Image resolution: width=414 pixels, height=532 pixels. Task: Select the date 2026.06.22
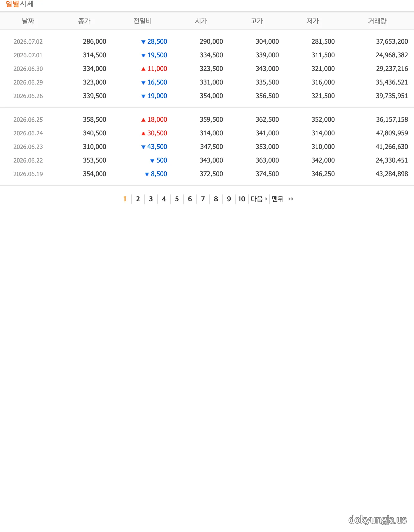pos(28,160)
